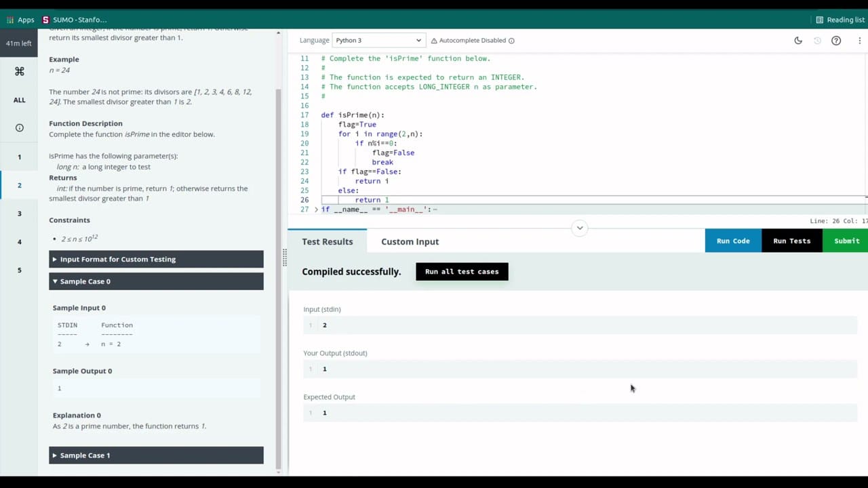The width and height of the screenshot is (868, 488).
Task: Click the Autocomplete Disabled info icon
Action: tap(511, 41)
